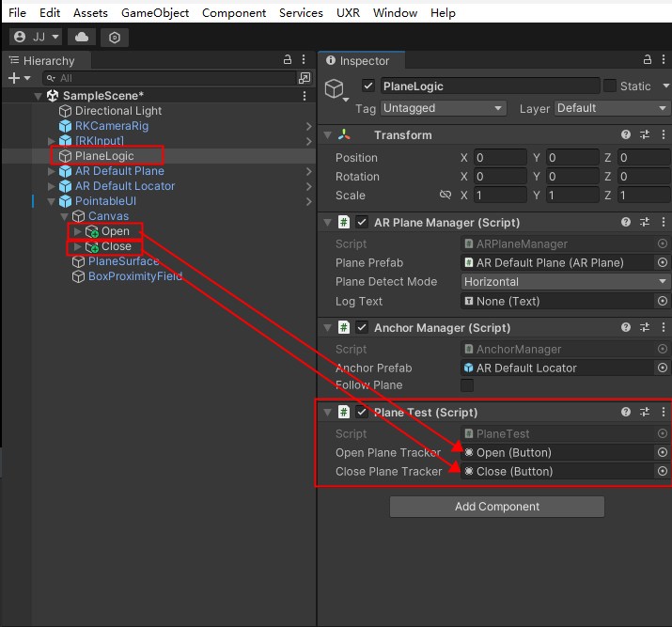Image resolution: width=672 pixels, height=627 pixels.
Task: Open Plane Test help icon
Action: (626, 412)
